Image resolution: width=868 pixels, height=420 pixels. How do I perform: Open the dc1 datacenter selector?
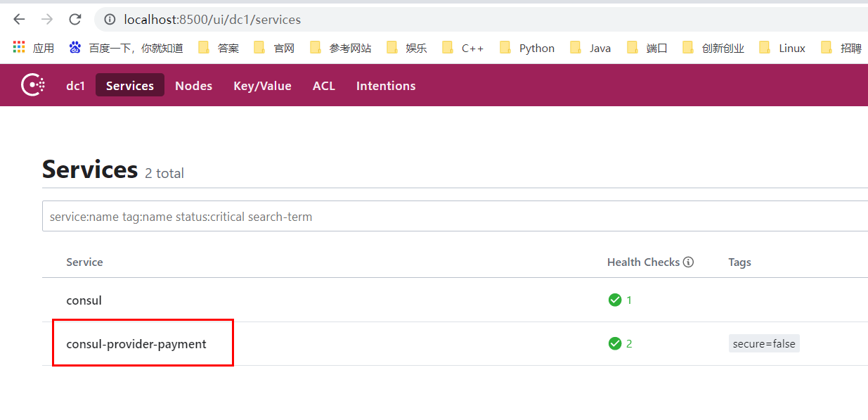pyautogui.click(x=75, y=85)
